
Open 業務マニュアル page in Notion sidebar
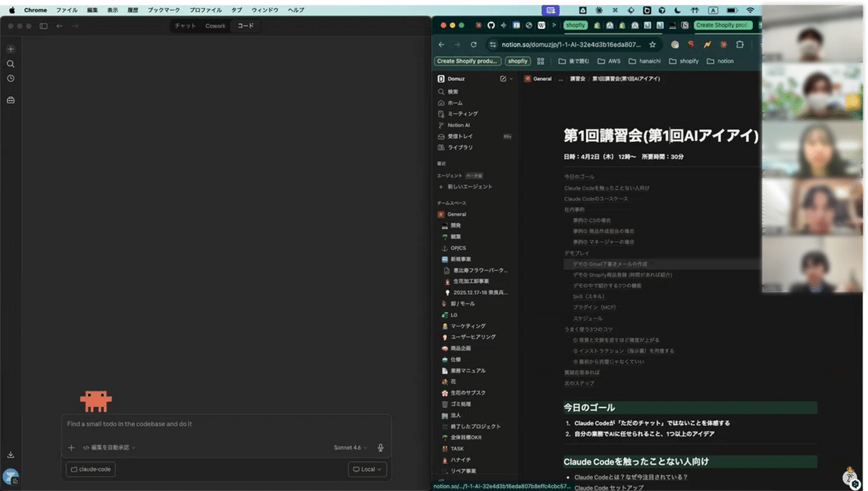coord(468,371)
